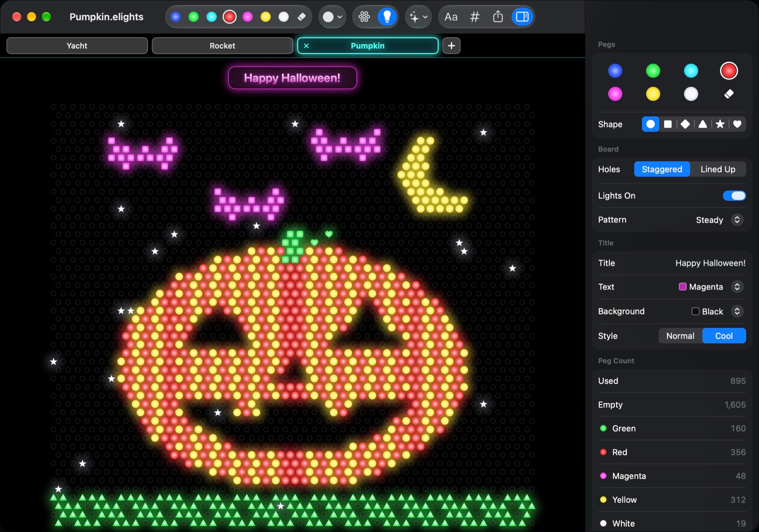Screen dimensions: 759x532
Task: Open the sparkle effects dropdown
Action: tap(418, 17)
